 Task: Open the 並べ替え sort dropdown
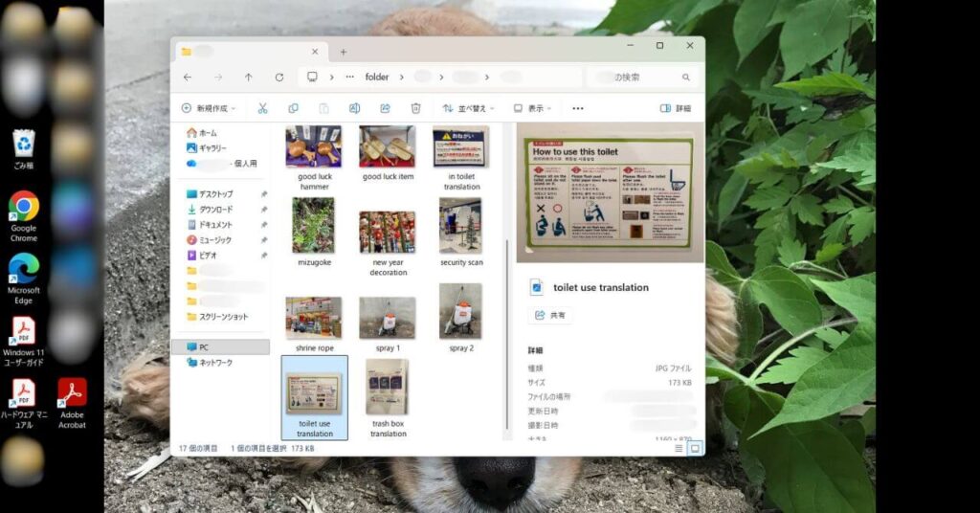469,108
